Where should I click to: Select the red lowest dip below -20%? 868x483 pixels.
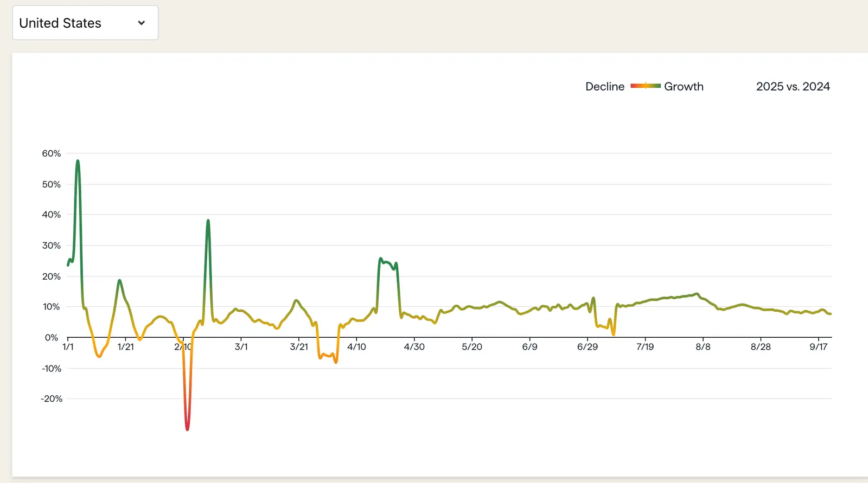tap(187, 429)
